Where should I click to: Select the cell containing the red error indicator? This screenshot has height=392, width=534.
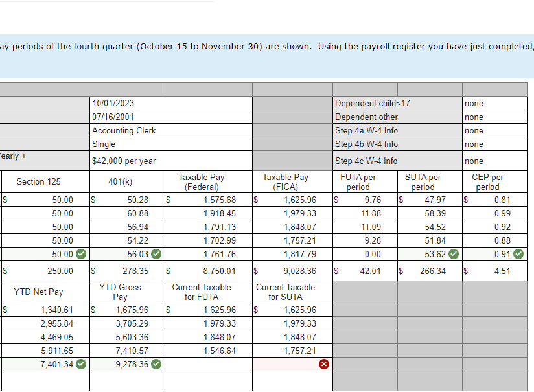pos(292,363)
